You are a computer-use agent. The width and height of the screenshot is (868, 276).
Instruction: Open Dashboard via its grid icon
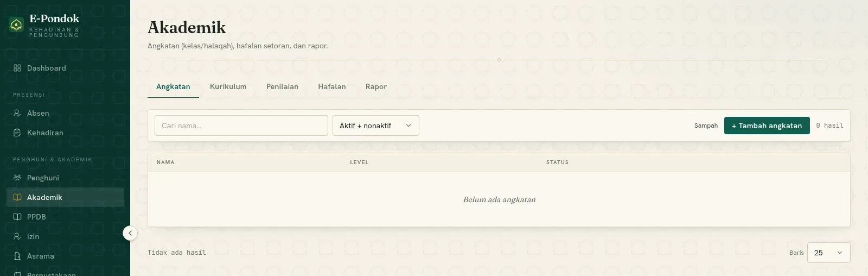(17, 68)
